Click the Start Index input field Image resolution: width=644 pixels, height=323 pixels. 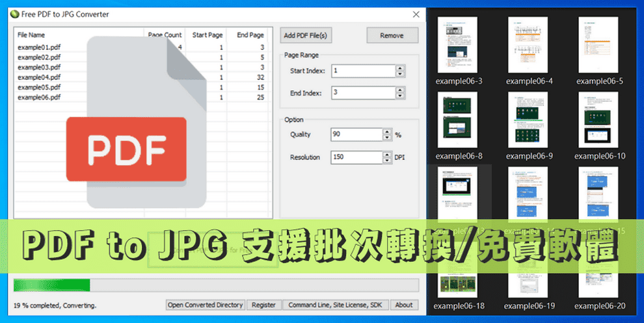pyautogui.click(x=362, y=71)
